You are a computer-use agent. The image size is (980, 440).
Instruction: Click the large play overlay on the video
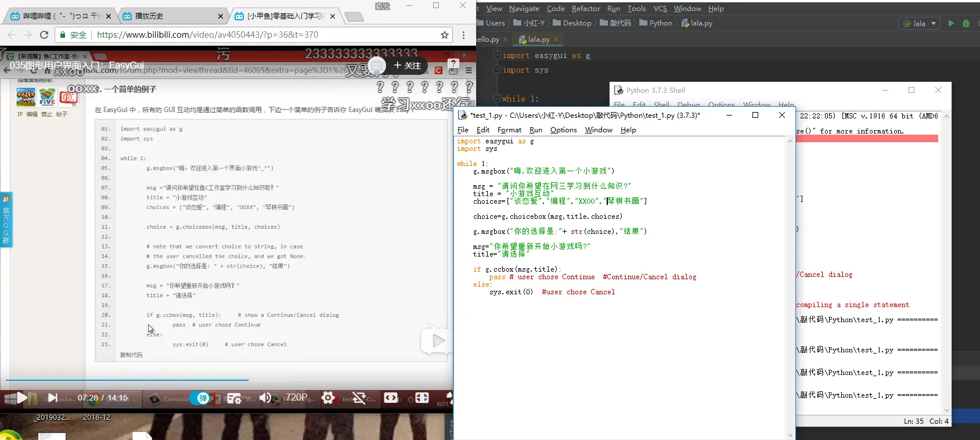[436, 341]
